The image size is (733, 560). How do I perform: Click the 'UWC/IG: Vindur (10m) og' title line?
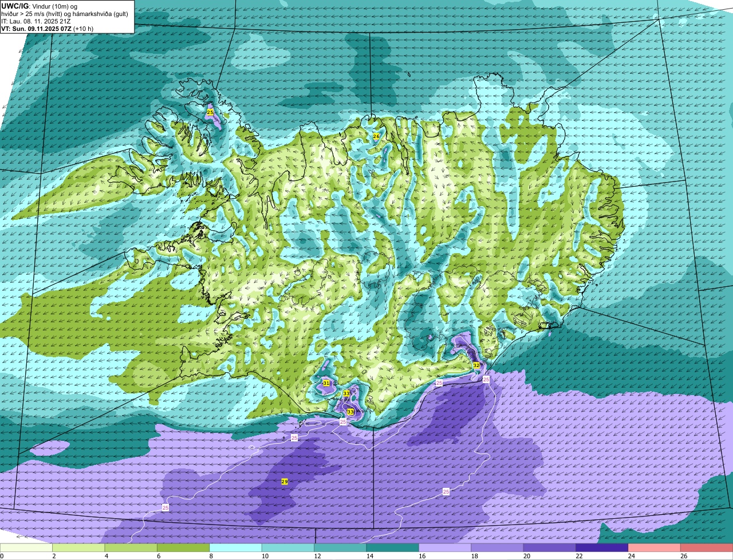click(39, 6)
